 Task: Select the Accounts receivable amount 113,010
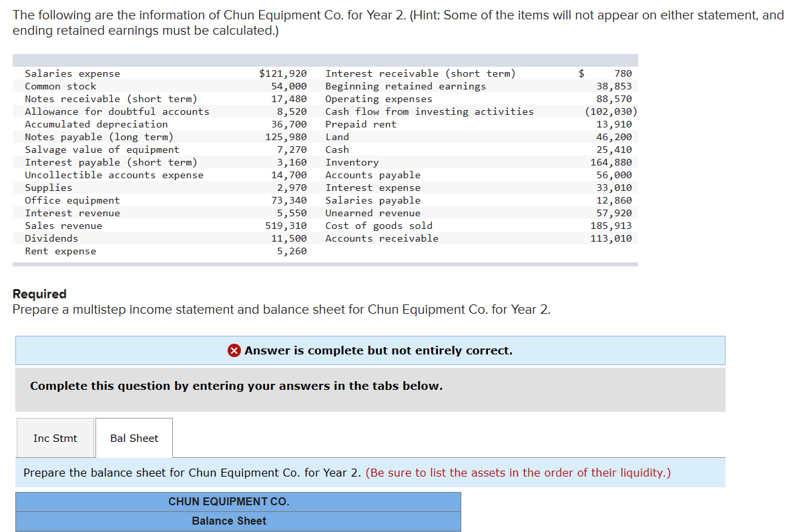click(x=617, y=238)
